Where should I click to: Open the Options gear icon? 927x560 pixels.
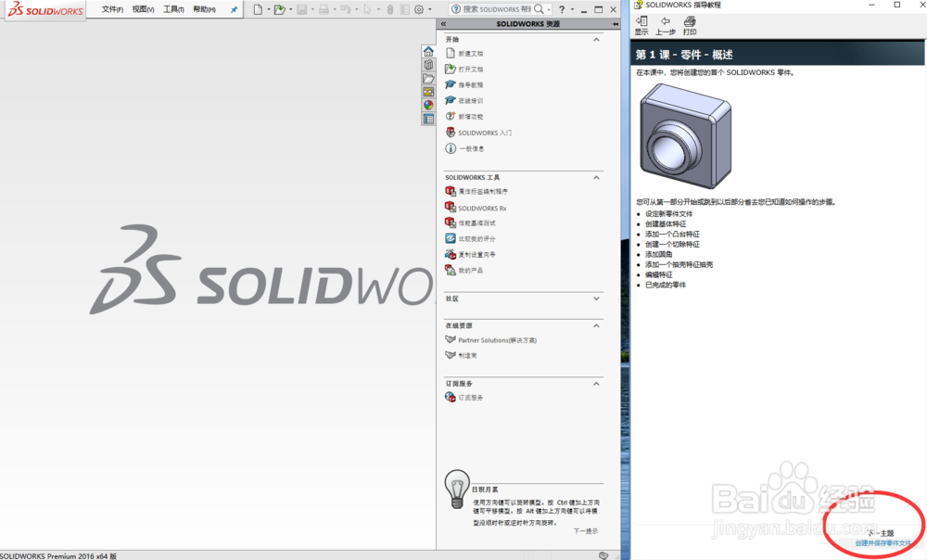coord(419,9)
